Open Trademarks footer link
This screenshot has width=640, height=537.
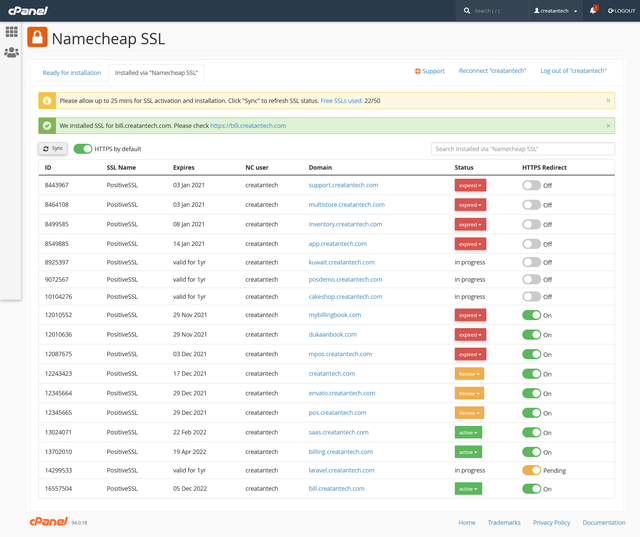504,522
